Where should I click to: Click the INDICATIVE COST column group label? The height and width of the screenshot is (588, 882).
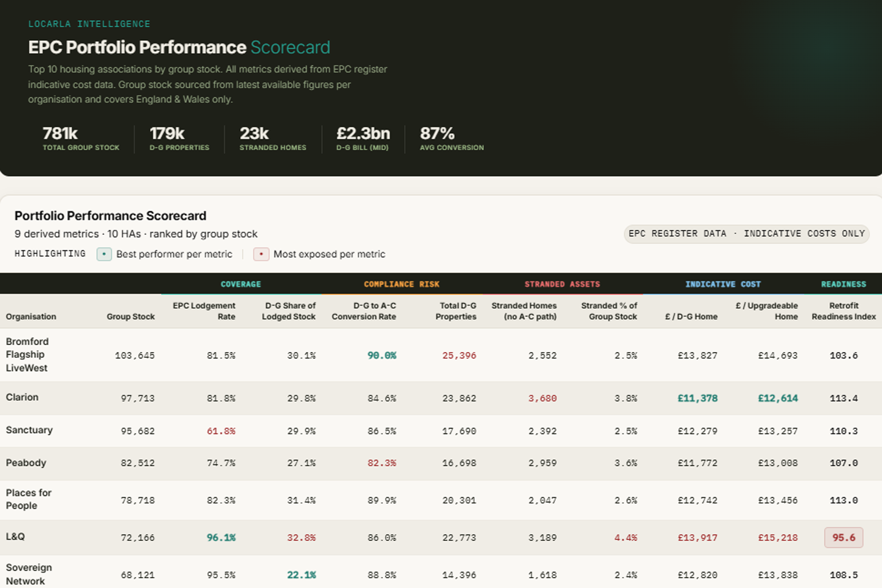[723, 284]
